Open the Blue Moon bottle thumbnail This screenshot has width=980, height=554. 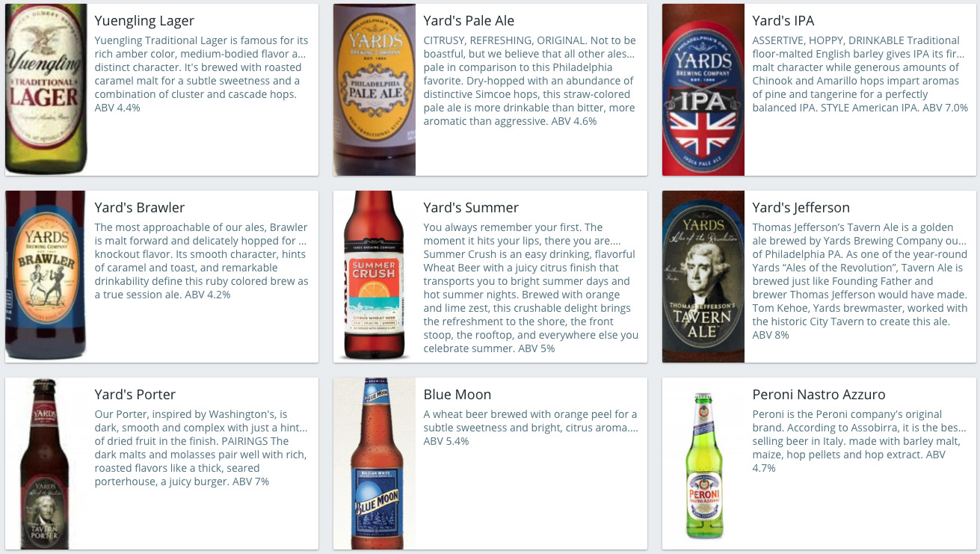(x=374, y=462)
